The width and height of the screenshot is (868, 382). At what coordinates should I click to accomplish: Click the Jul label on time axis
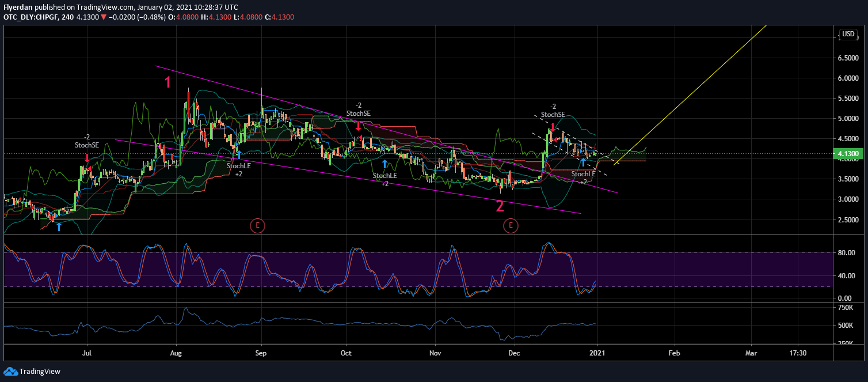(87, 353)
